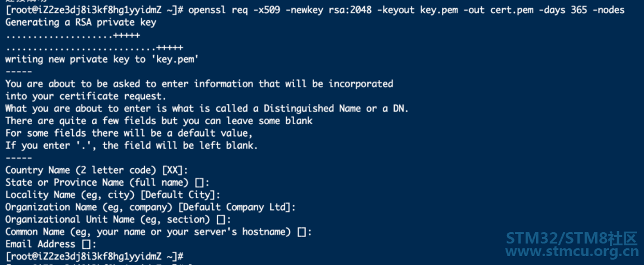Click the Country Name prompt line

coord(97,170)
